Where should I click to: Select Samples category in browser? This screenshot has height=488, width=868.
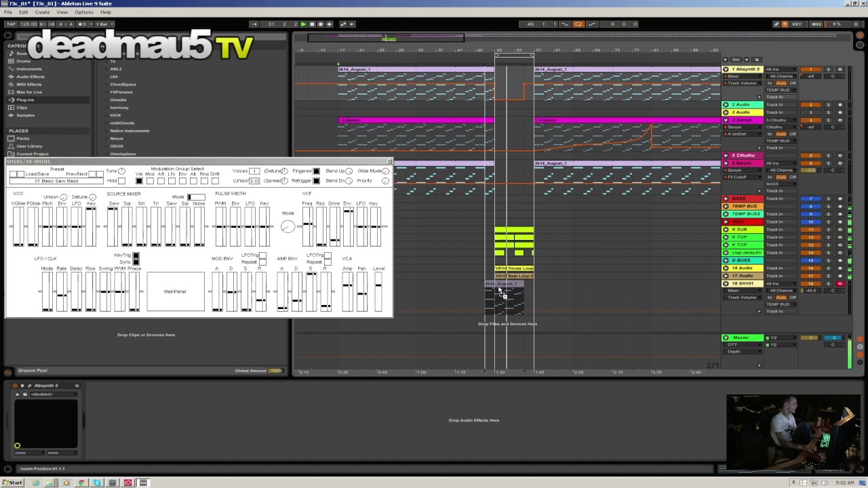(x=25, y=115)
